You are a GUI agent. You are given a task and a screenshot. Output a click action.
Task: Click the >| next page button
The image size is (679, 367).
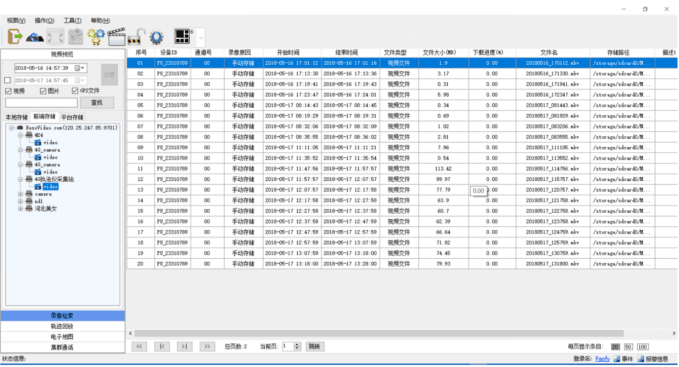tap(184, 347)
